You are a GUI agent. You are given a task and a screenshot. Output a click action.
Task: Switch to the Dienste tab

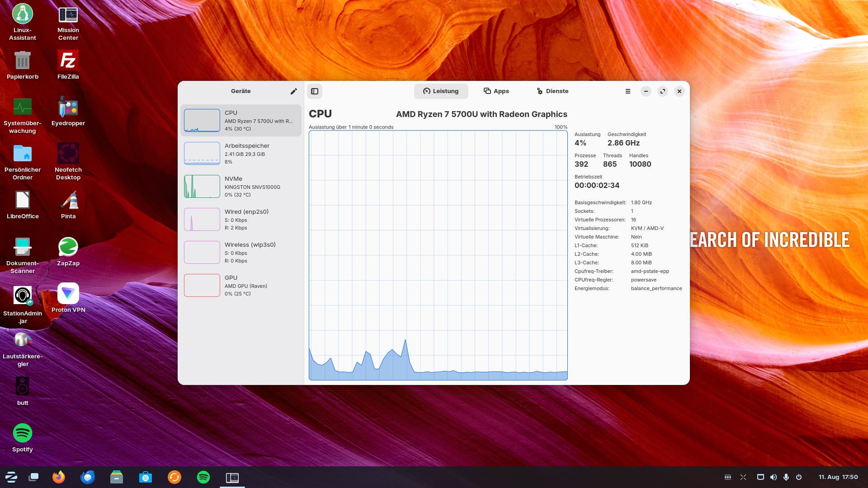[552, 91]
